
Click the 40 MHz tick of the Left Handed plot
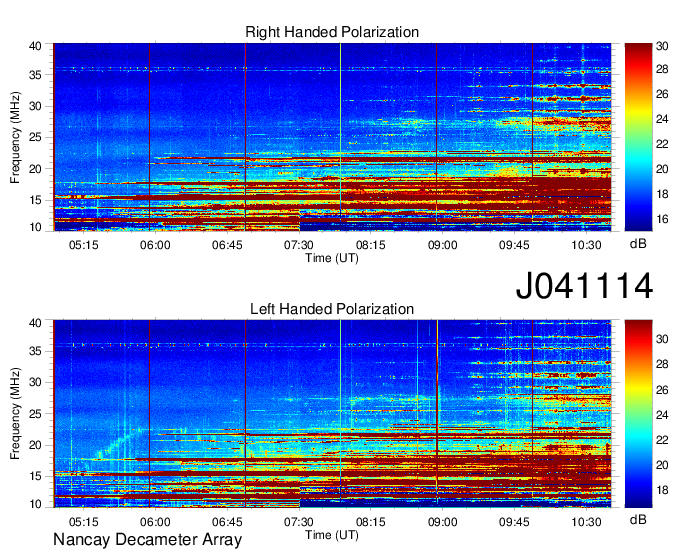point(35,323)
